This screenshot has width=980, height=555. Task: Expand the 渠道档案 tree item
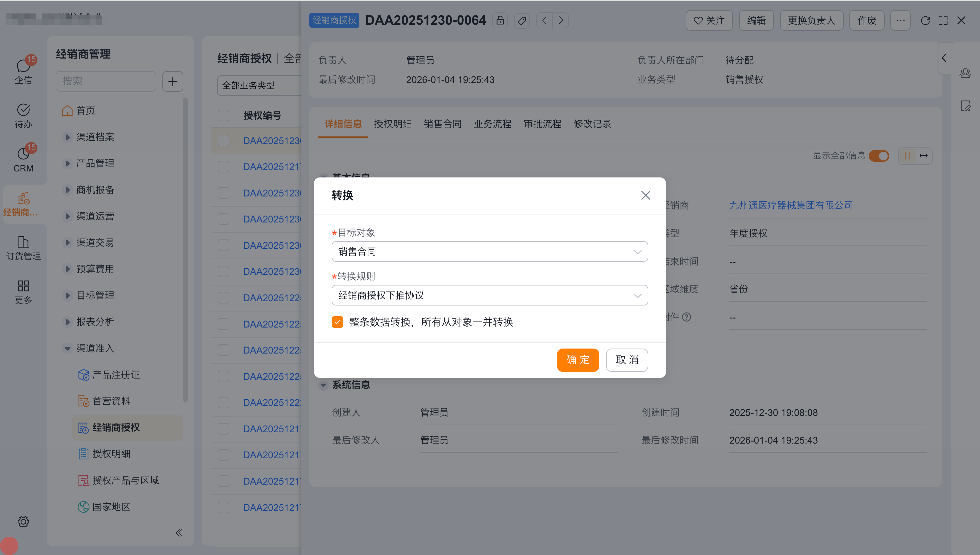point(67,137)
